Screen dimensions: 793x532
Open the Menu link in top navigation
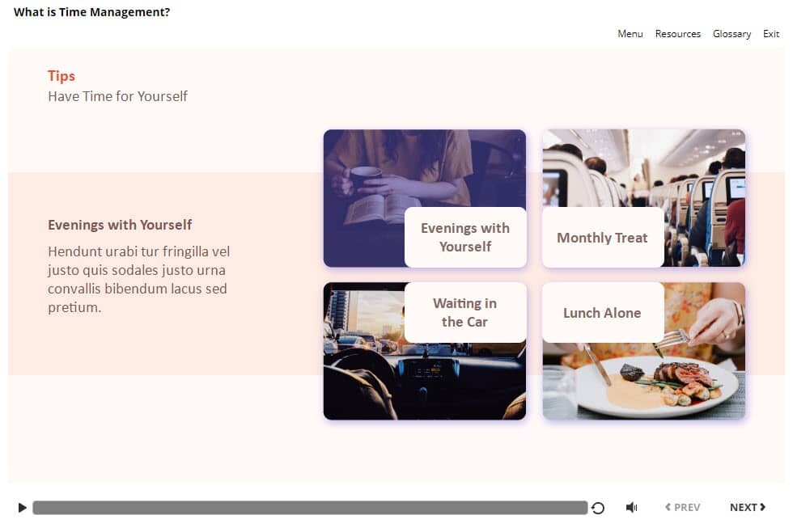[630, 34]
